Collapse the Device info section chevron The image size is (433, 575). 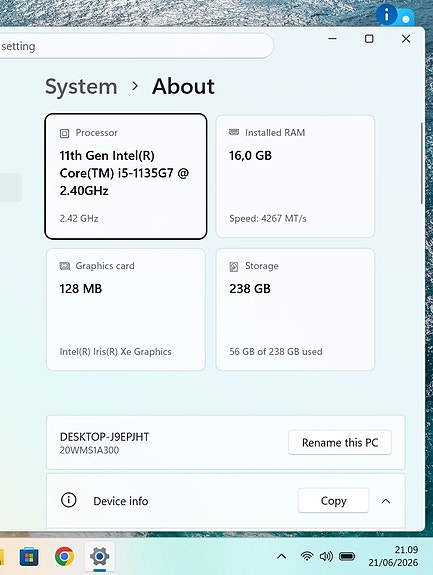tap(386, 501)
